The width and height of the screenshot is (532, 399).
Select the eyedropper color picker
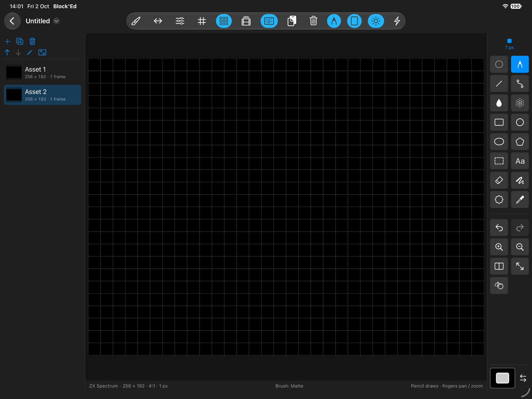520,199
